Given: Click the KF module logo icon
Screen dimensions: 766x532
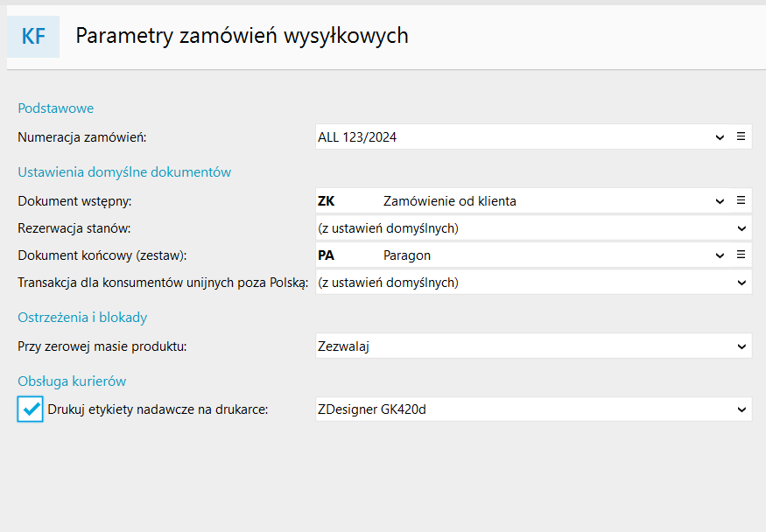Looking at the screenshot, I should [x=33, y=36].
